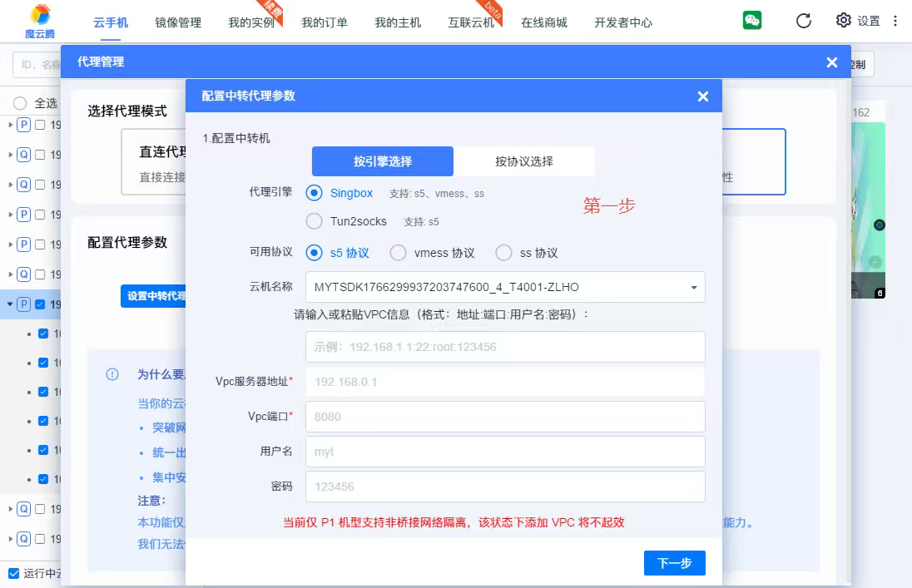Click the green WeChat icon
This screenshot has width=912, height=588.
[752, 21]
